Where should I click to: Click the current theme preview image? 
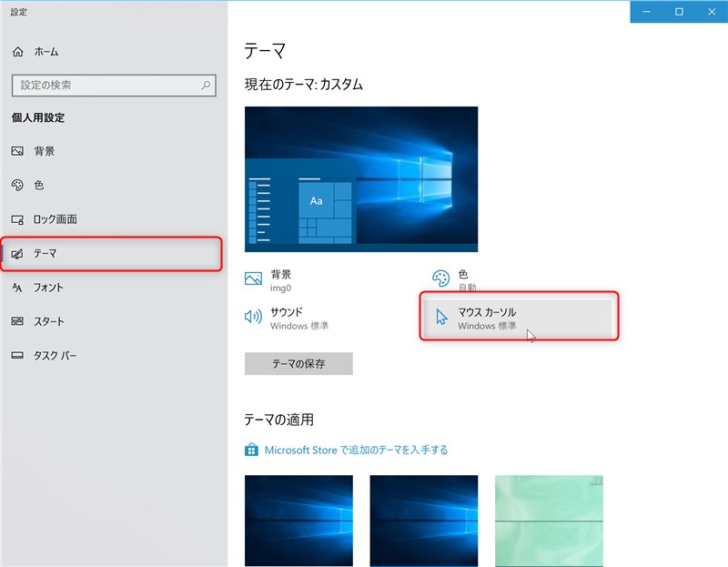click(x=361, y=179)
